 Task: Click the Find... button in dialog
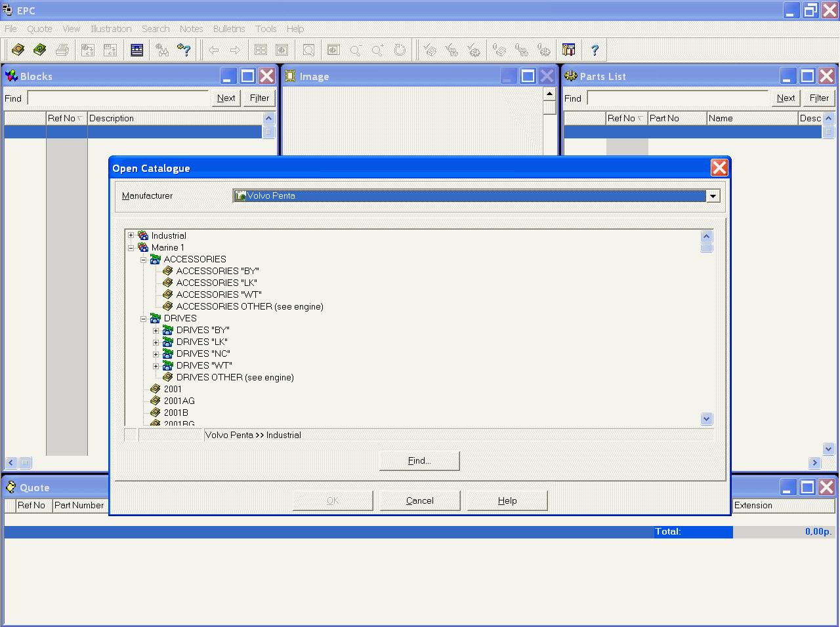pyautogui.click(x=419, y=461)
